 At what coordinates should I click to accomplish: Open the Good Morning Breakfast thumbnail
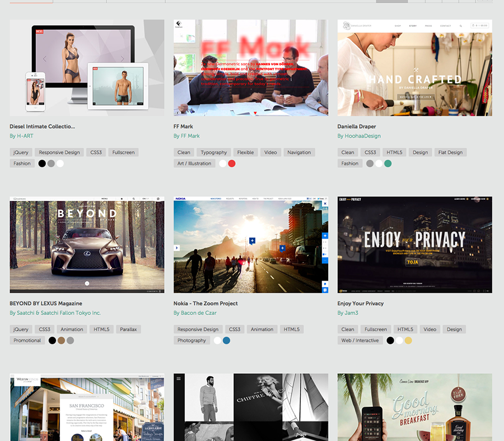click(x=414, y=407)
